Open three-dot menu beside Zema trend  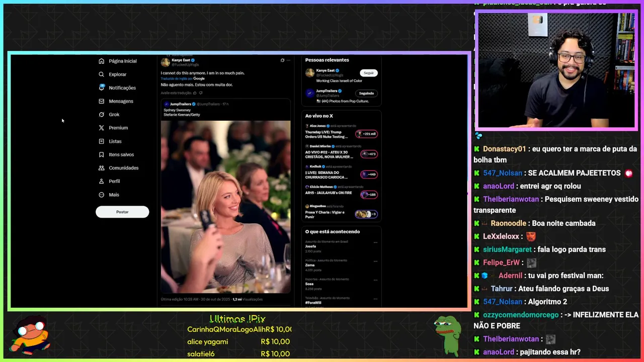[375, 261]
